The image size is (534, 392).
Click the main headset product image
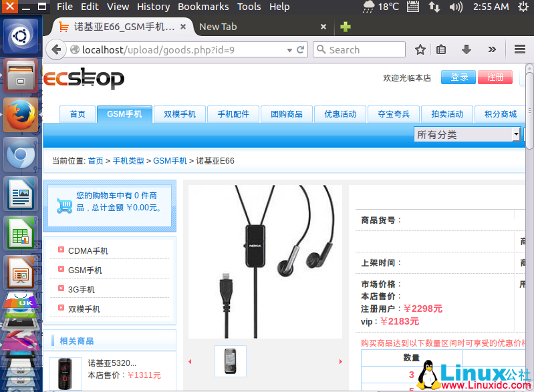point(265,262)
